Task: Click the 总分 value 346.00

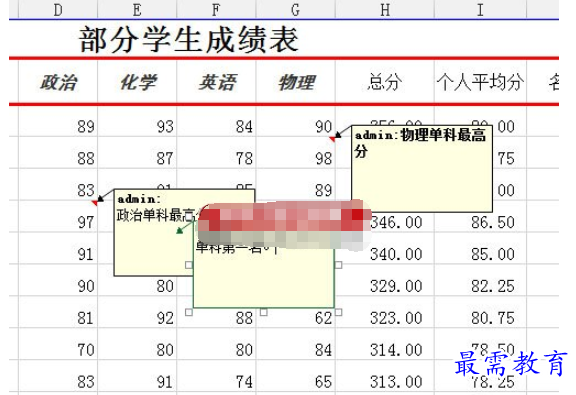Action: [x=396, y=222]
